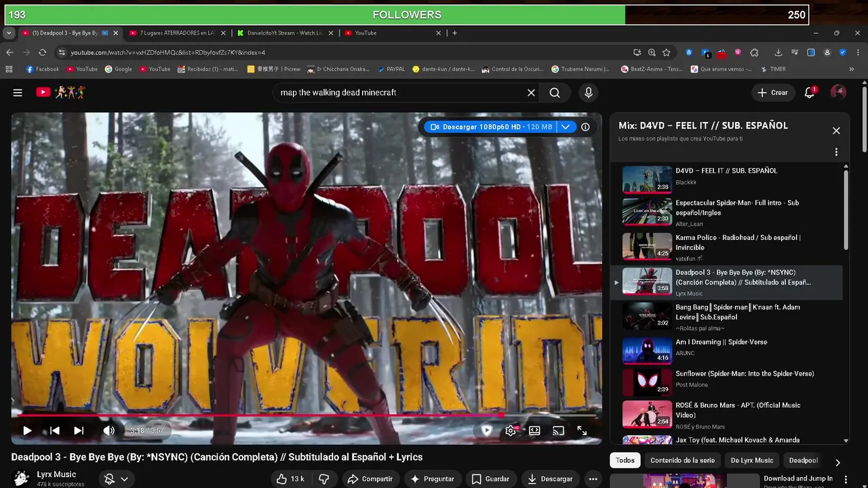Open the download info circle icon
Viewport: 868px width, 488px height.
pos(585,127)
